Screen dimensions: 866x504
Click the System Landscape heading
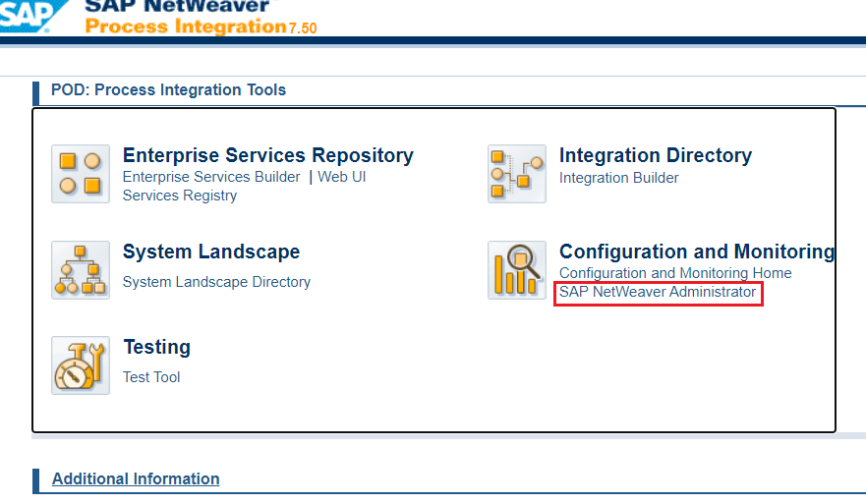pyautogui.click(x=211, y=252)
